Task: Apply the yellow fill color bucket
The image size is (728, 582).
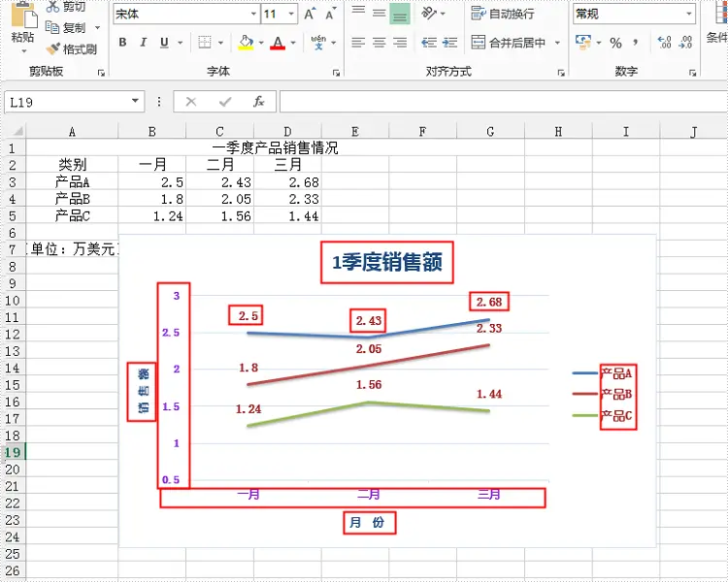Action: (x=247, y=43)
